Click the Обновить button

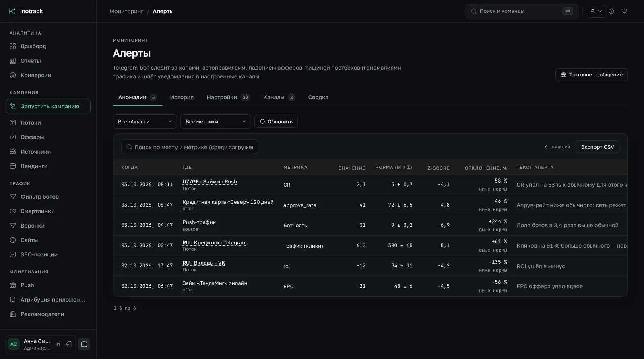point(276,121)
